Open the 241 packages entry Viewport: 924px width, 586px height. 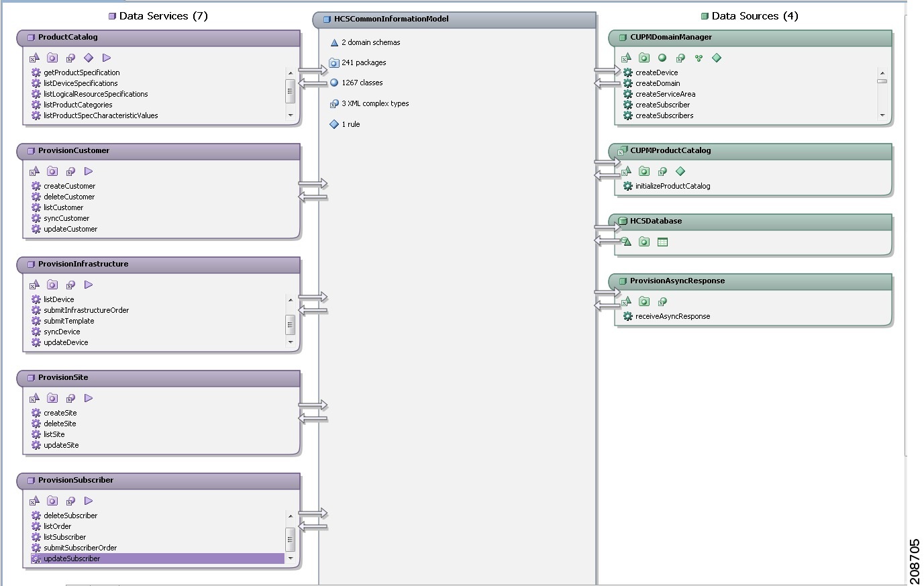363,62
